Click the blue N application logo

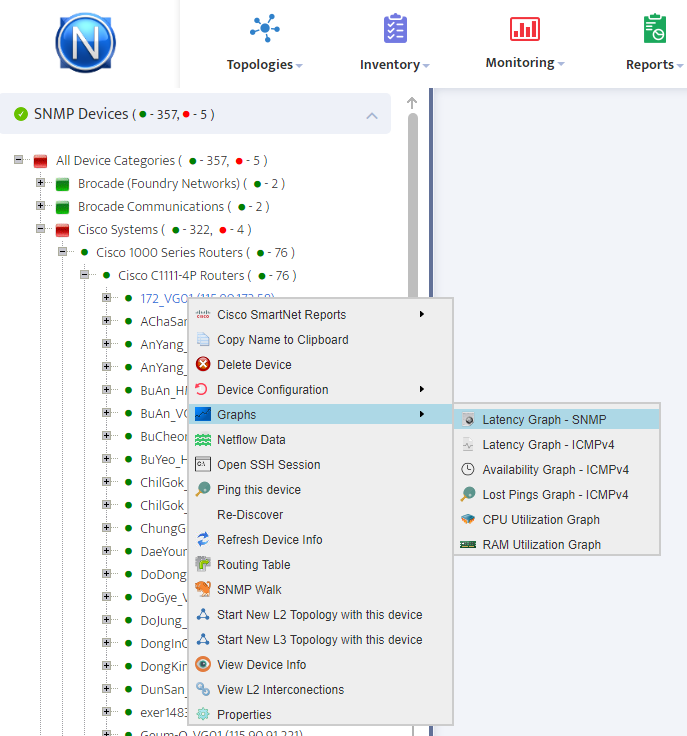pyautogui.click(x=85, y=43)
